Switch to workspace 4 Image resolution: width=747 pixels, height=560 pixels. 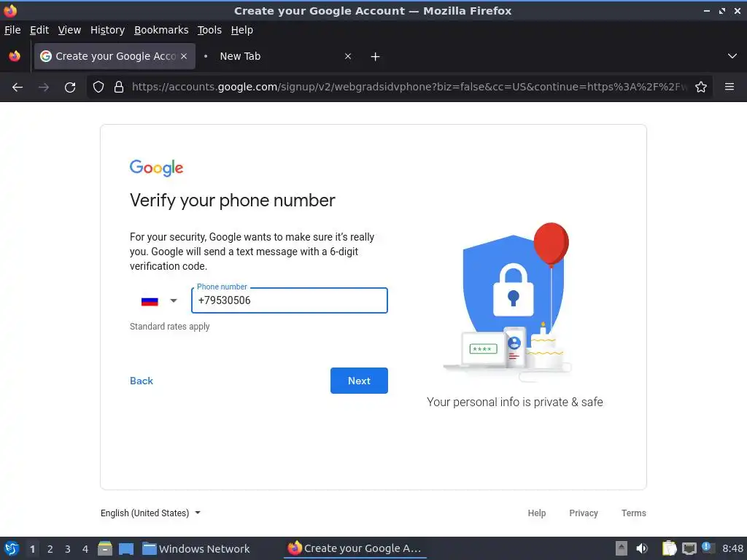(85, 549)
